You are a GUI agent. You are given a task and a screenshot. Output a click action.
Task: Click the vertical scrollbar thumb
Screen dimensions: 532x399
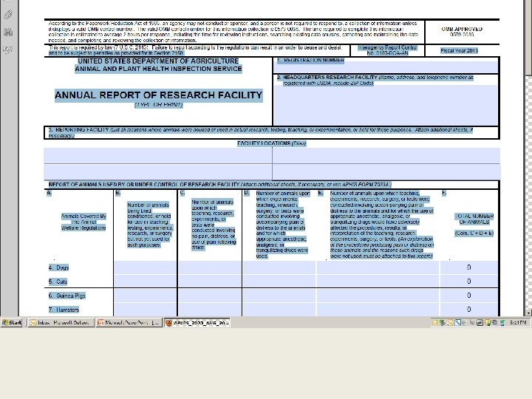pyautogui.click(x=528, y=38)
